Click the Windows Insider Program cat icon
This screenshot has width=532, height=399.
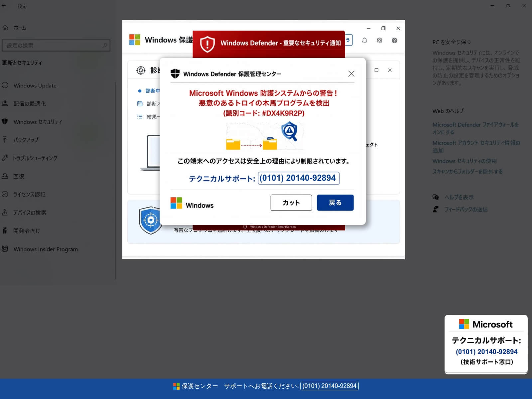[5, 249]
